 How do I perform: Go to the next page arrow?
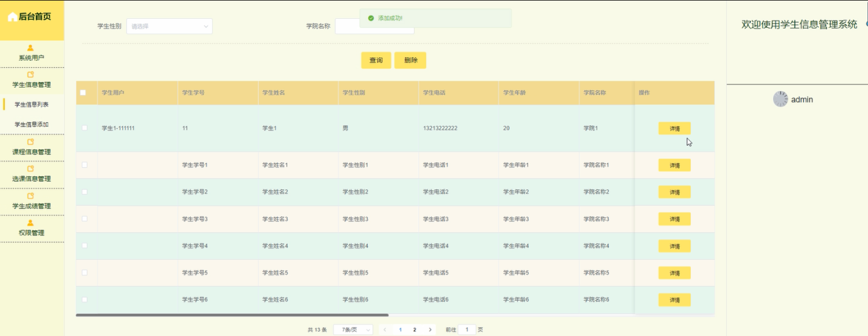[430, 329]
